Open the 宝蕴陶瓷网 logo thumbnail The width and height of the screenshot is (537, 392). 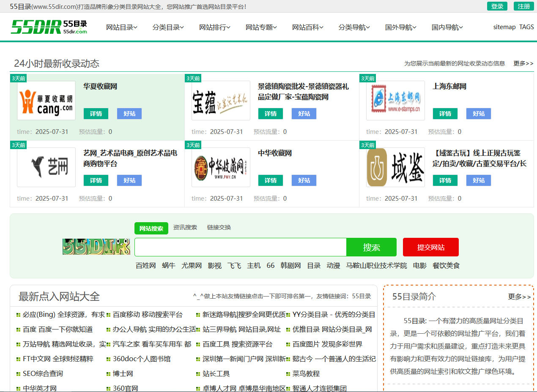click(x=221, y=100)
